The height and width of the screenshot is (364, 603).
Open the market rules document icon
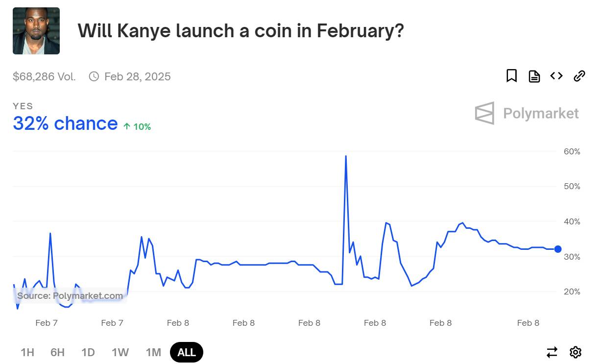534,76
